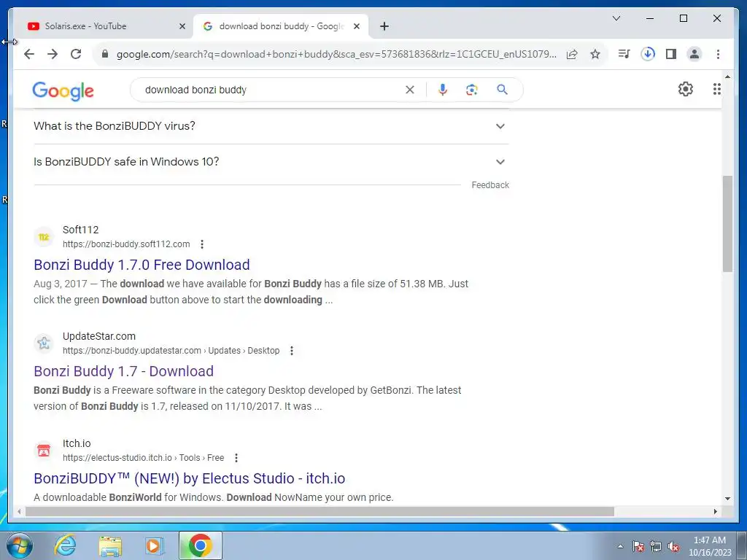747x560 pixels.
Task: Click the Soft112 site favicon
Action: pos(44,237)
